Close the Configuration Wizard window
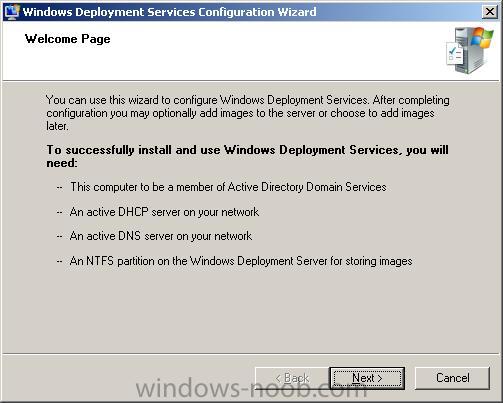 [490, 12]
